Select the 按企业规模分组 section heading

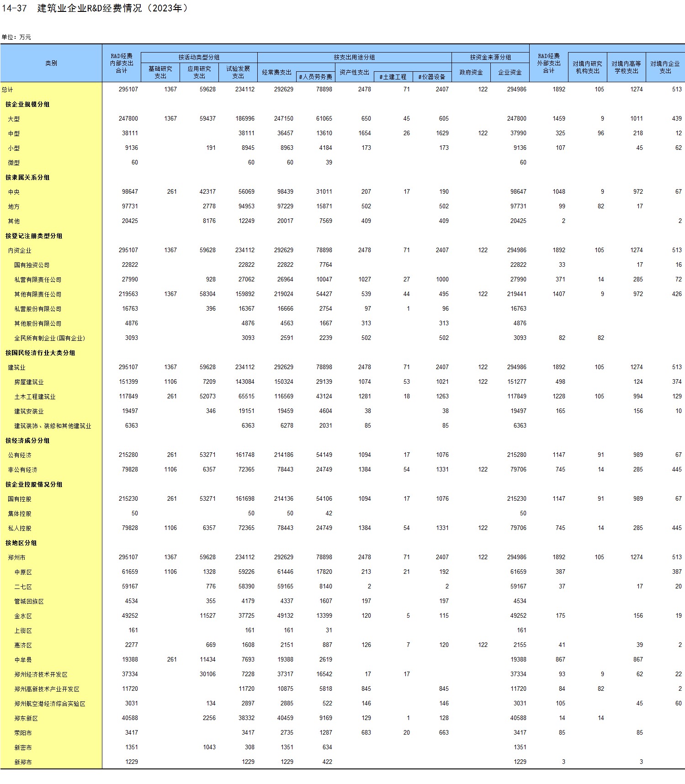pos(27,104)
